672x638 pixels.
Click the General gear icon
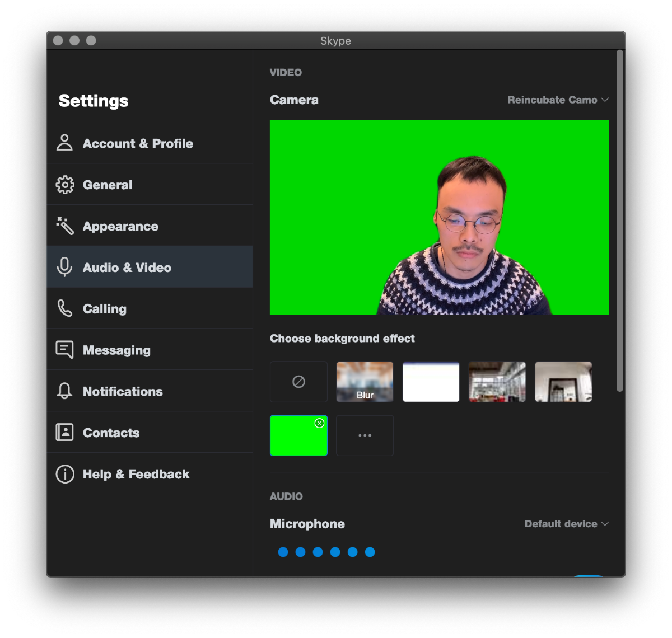pyautogui.click(x=65, y=184)
